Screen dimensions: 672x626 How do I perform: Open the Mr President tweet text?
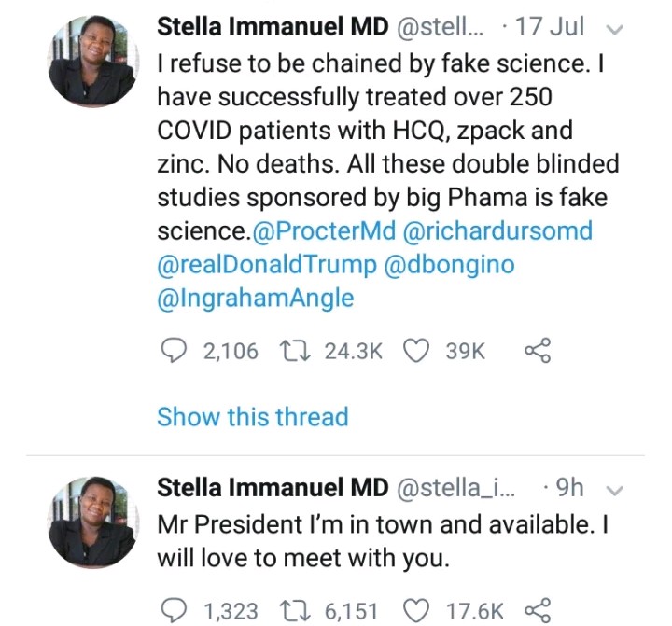[383, 541]
